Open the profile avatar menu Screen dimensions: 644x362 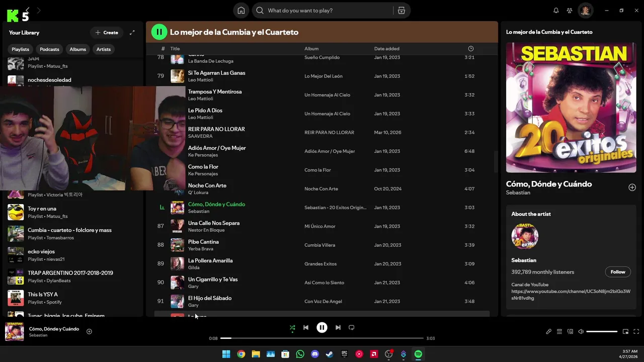pyautogui.click(x=586, y=11)
